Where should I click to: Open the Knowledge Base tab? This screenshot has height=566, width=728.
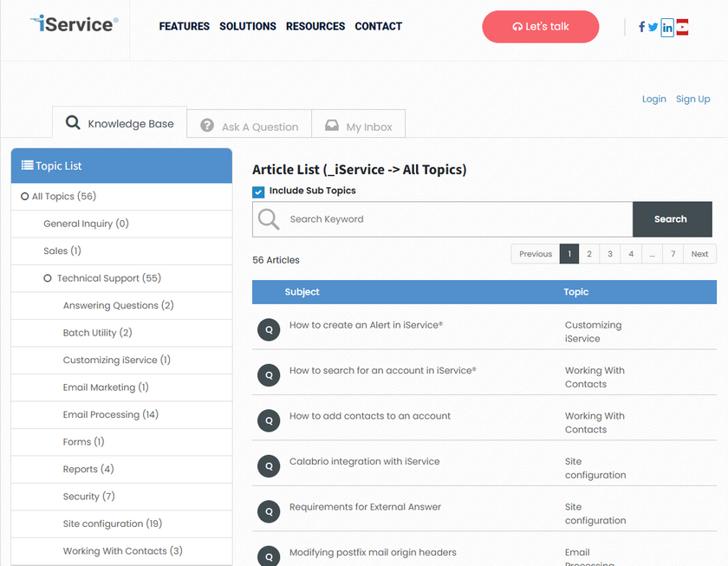pyautogui.click(x=120, y=123)
